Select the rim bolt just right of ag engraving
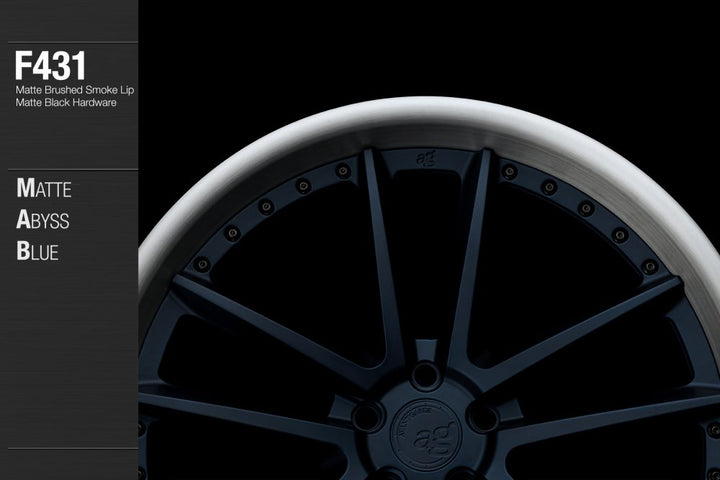 [510, 171]
